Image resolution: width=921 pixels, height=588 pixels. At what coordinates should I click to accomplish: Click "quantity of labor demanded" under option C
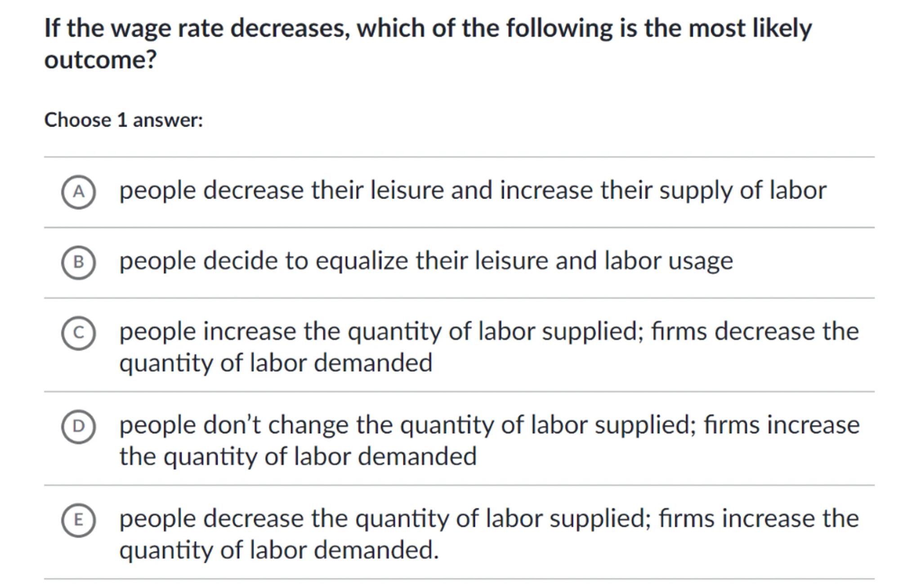[276, 363]
